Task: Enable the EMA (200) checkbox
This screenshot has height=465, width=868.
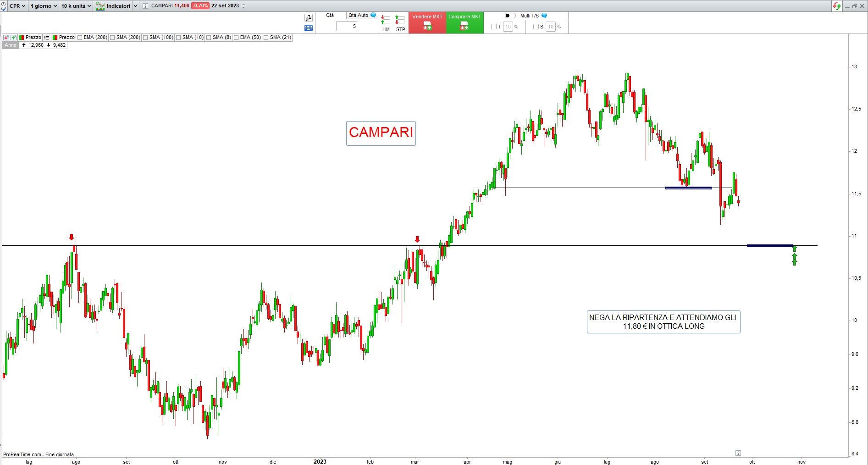Action: pyautogui.click(x=80, y=38)
